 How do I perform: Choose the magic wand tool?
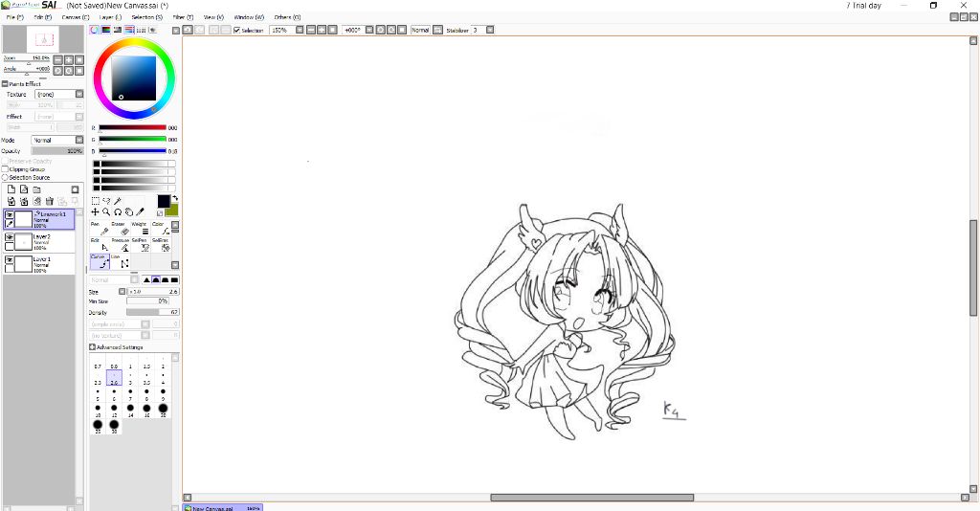click(118, 201)
